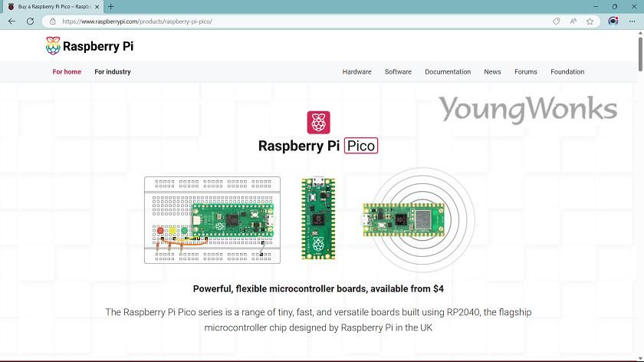644x362 pixels.
Task: Add page to favorites with the star icon
Action: point(590,21)
